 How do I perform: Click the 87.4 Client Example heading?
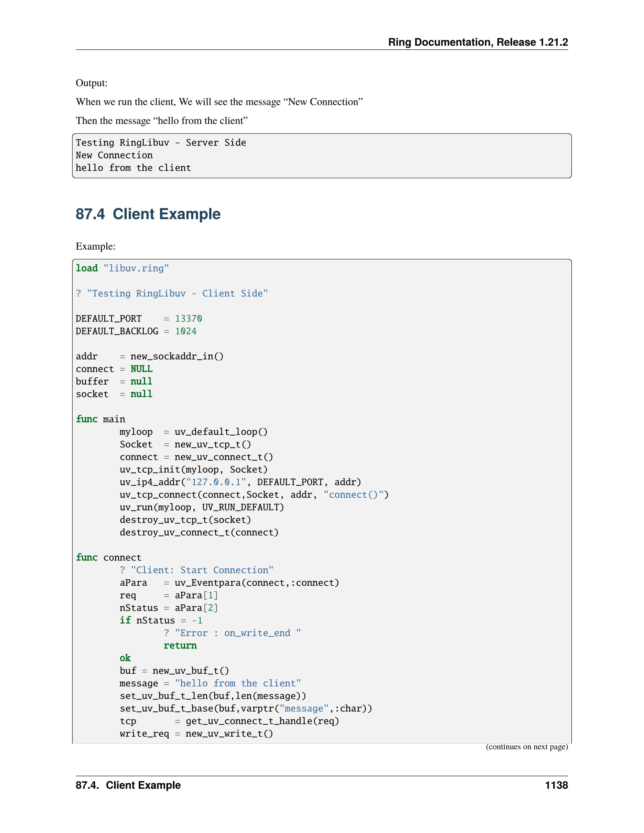pos(148,214)
